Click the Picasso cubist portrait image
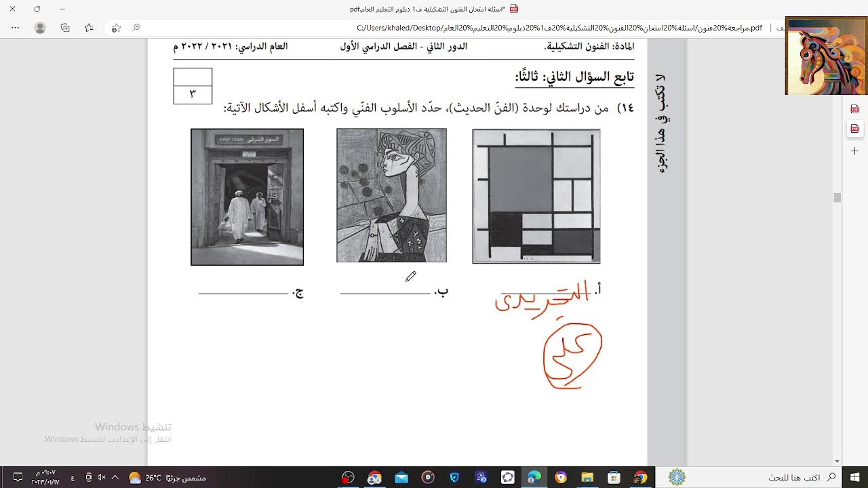The width and height of the screenshot is (868, 488). [391, 195]
